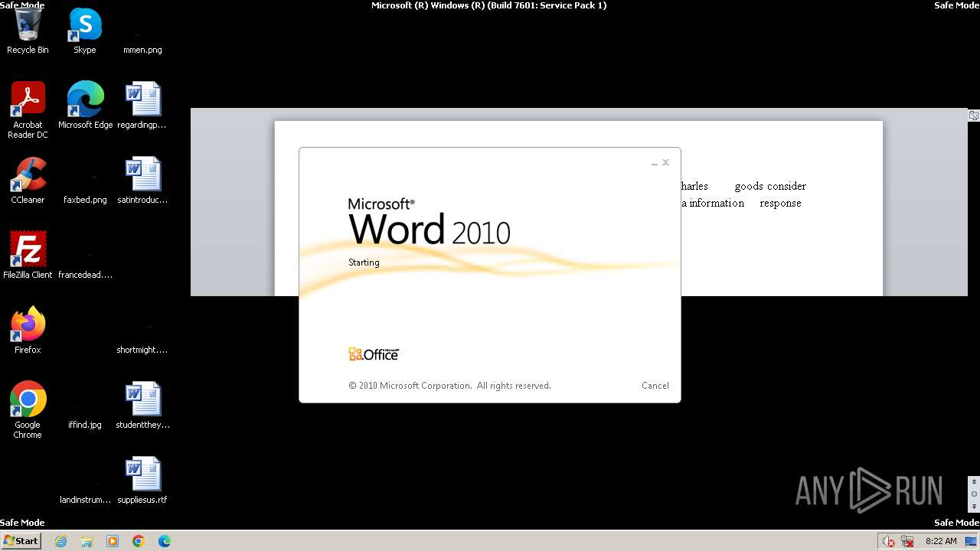Screen dimensions: 980x551
Task: Select the suppliesus.rtf document icon
Action: 142,481
